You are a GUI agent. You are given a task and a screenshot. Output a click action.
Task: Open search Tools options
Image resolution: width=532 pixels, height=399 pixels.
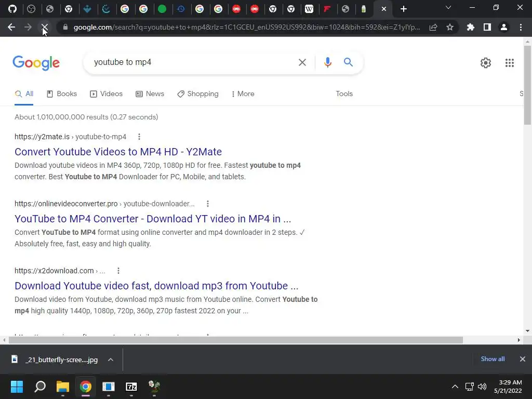tap(344, 94)
